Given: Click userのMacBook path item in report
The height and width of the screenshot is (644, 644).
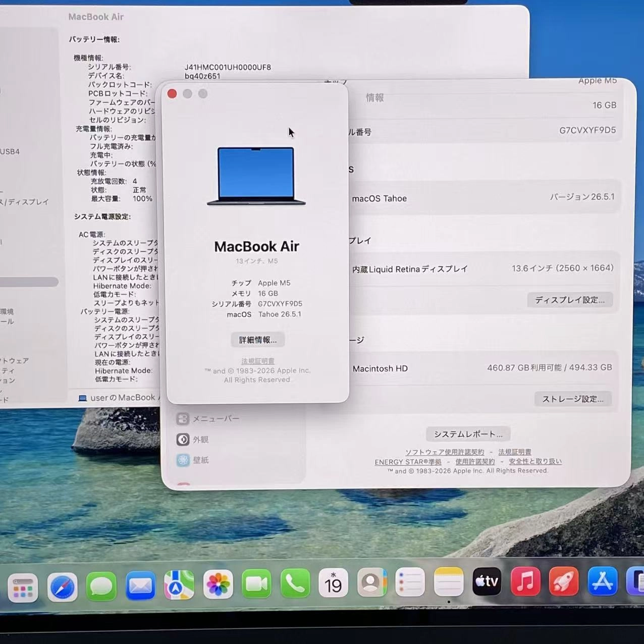Looking at the screenshot, I should click(119, 398).
